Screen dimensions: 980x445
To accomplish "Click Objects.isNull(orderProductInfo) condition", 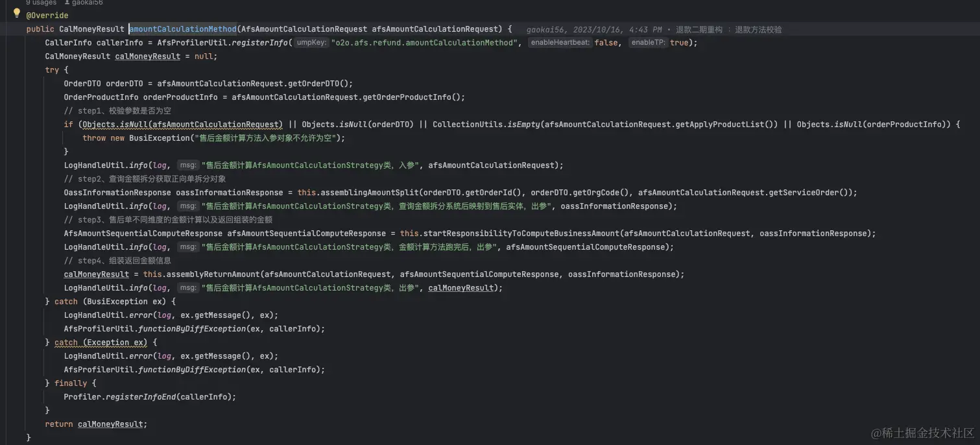I will coord(873,125).
